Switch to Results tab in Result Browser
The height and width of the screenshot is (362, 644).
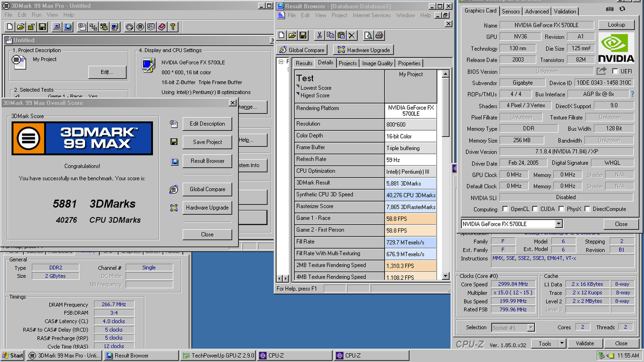pos(304,63)
